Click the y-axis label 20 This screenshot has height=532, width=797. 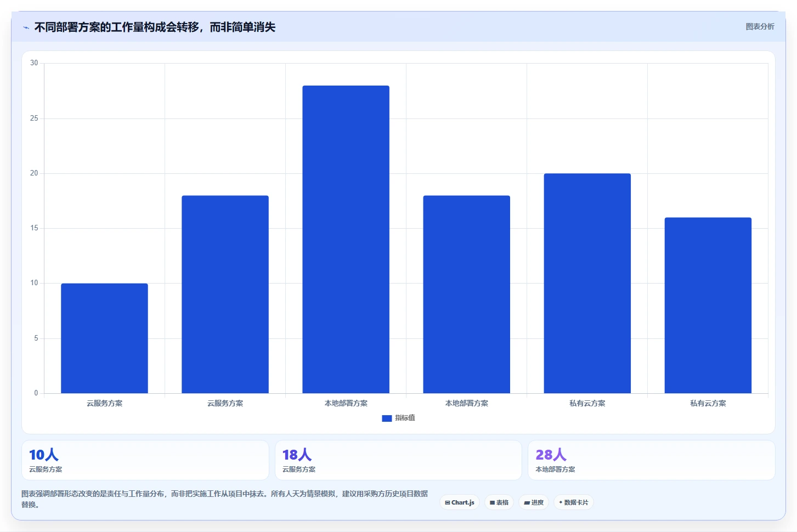[34, 173]
